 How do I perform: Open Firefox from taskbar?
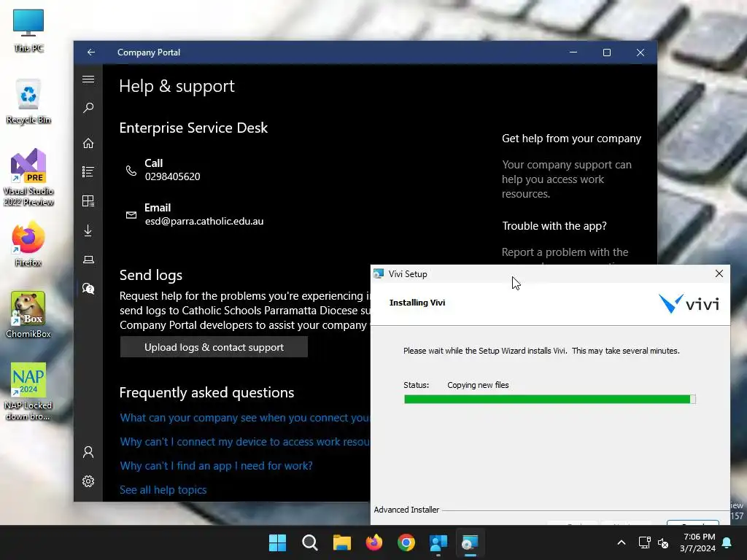374,542
